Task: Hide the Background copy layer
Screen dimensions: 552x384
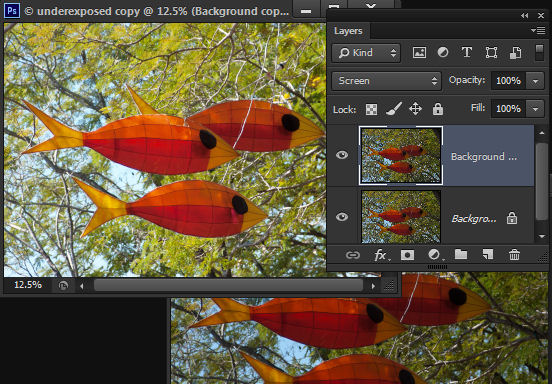Action: pos(342,155)
